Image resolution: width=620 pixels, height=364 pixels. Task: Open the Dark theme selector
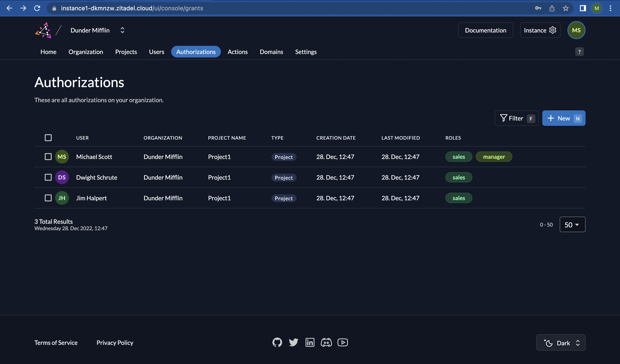tap(561, 343)
